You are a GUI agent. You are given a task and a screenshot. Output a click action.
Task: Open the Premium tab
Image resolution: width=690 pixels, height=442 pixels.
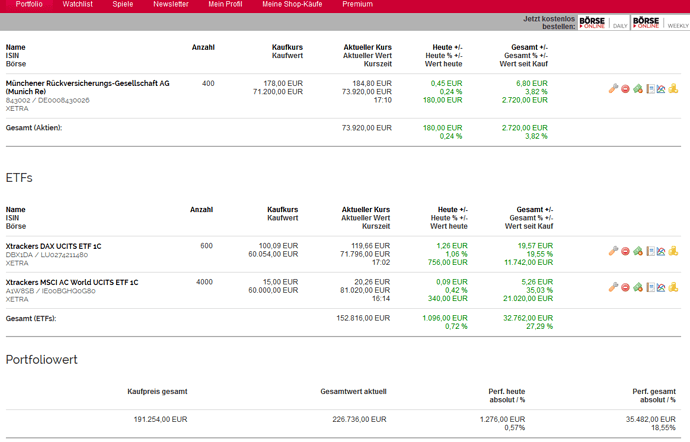point(357,4)
